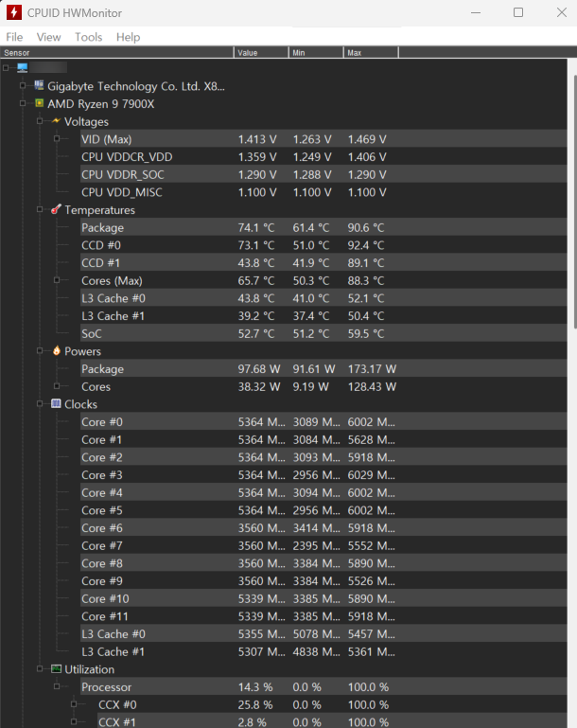Image resolution: width=577 pixels, height=728 pixels.
Task: Click the 92.4 °C CCD #0 max value
Action: tap(366, 245)
